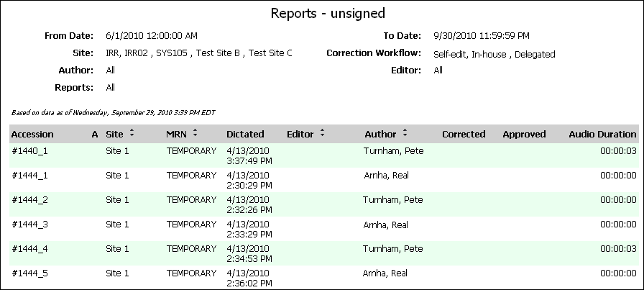Sort by Site column arrows

[132, 133]
